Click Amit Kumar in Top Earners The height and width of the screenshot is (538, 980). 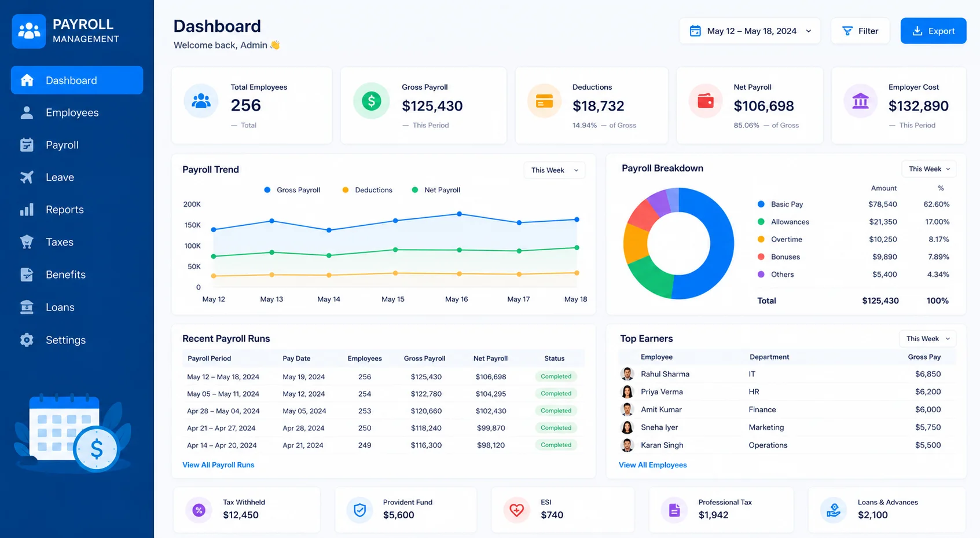pos(661,409)
